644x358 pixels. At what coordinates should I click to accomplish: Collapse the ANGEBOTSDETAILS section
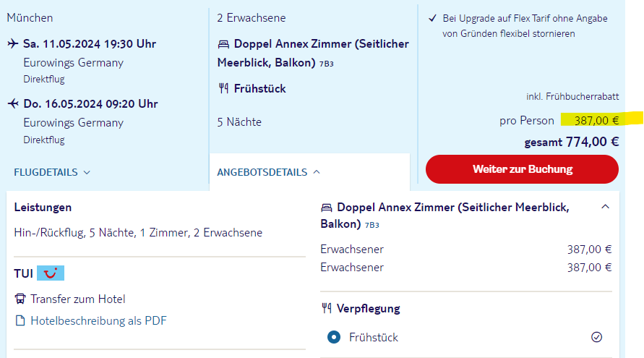(x=317, y=172)
